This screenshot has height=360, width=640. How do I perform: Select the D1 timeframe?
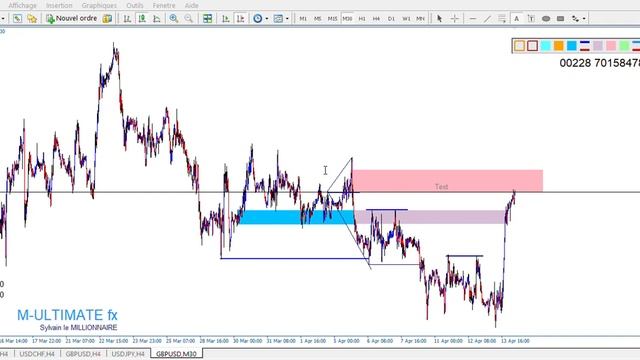pyautogui.click(x=391, y=19)
